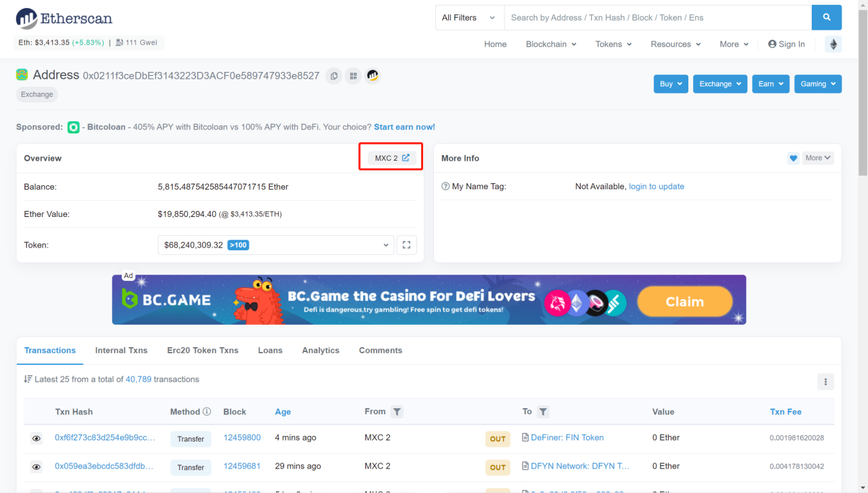Copy the address to clipboard
The height and width of the screenshot is (493, 868).
(334, 76)
